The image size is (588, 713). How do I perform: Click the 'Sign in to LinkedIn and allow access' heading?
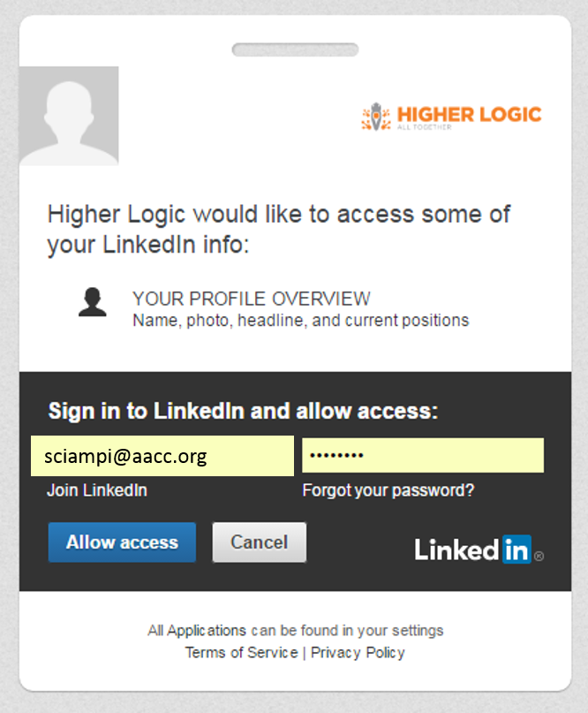coord(243,411)
